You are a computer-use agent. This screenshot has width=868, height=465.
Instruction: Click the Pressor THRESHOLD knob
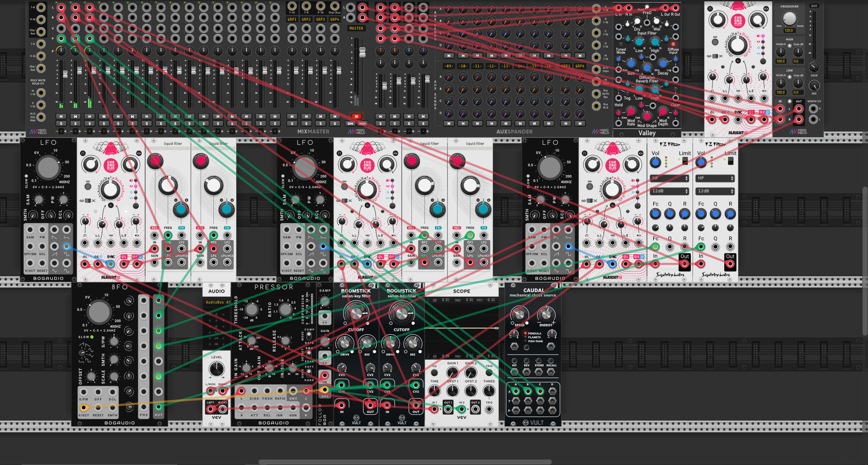[251, 310]
